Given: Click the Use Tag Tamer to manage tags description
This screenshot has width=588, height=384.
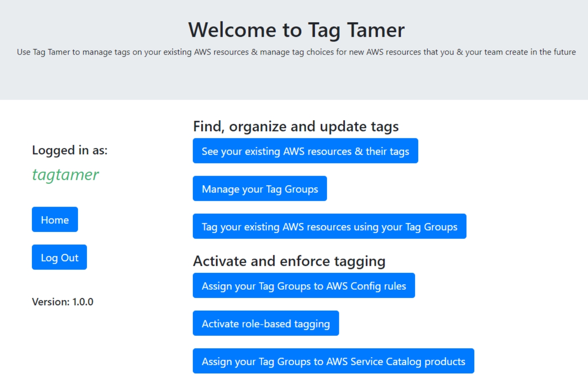Looking at the screenshot, I should point(296,52).
